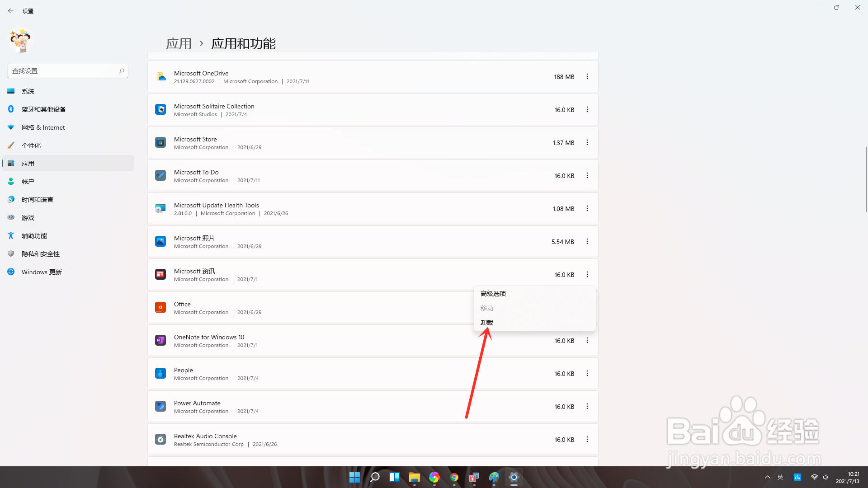Click the 5.54 MB size value
This screenshot has height=488, width=868.
click(x=563, y=242)
